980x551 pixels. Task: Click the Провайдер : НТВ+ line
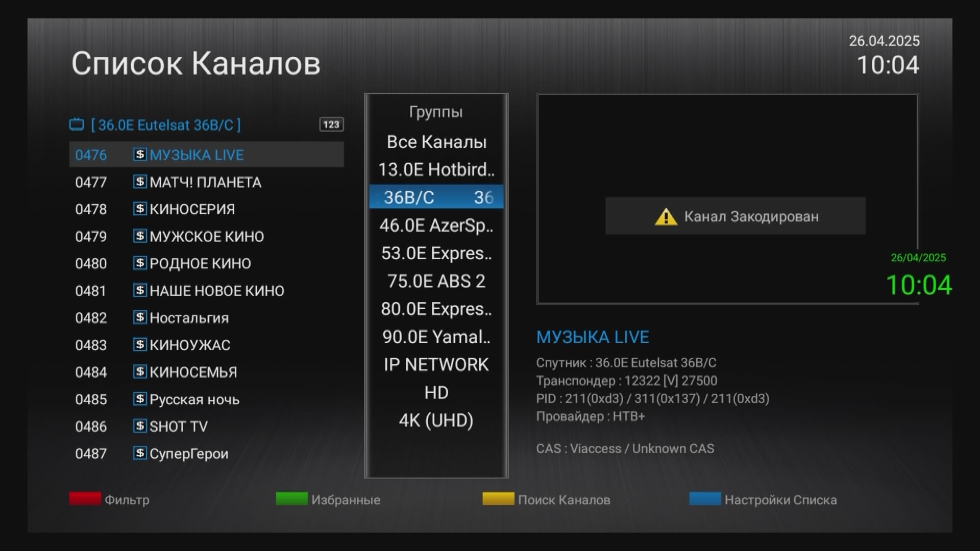591,416
